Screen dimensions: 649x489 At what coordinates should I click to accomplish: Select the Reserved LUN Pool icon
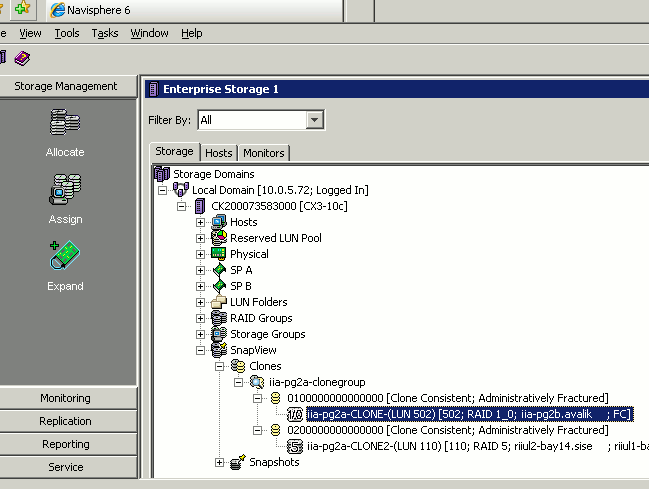(x=219, y=238)
